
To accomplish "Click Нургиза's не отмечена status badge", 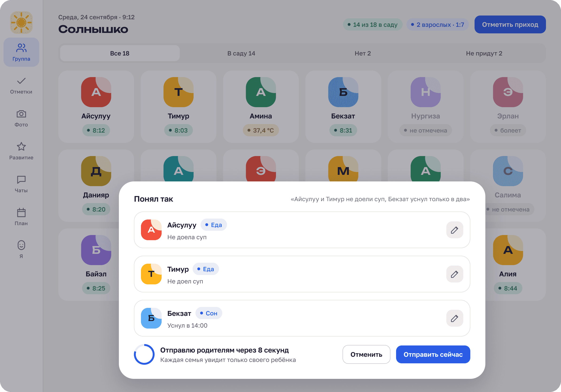I will click(425, 130).
